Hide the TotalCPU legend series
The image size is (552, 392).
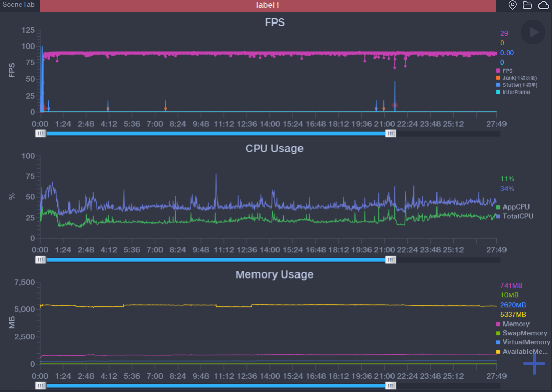coord(517,216)
